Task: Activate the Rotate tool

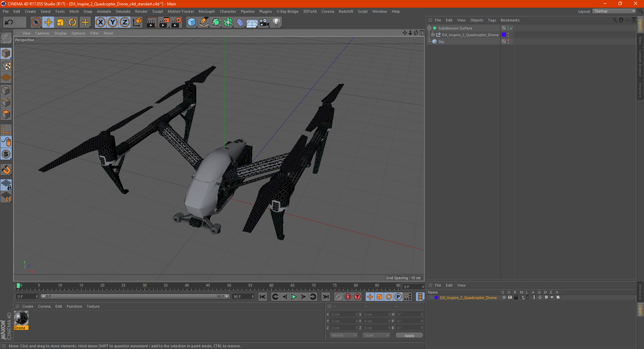Action: click(x=72, y=22)
